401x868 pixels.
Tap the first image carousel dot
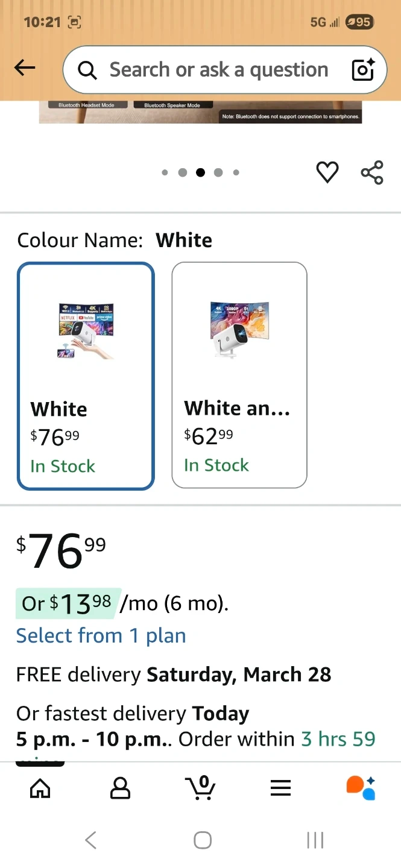click(165, 172)
